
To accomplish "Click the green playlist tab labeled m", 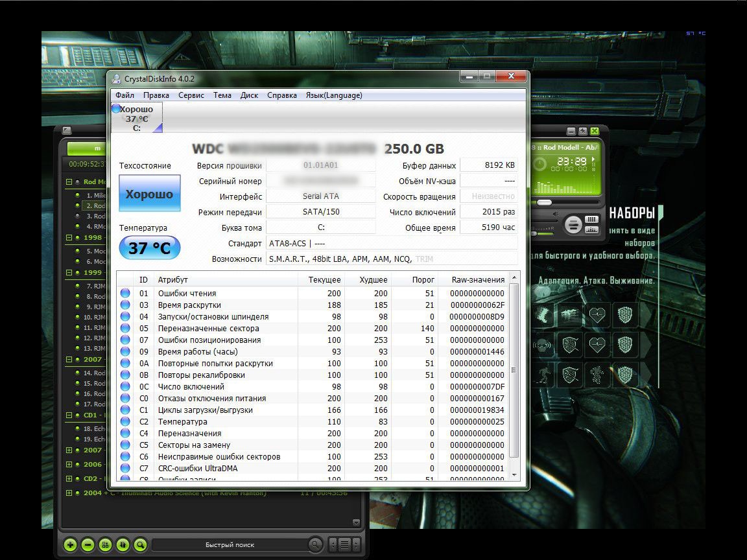I will (87, 148).
